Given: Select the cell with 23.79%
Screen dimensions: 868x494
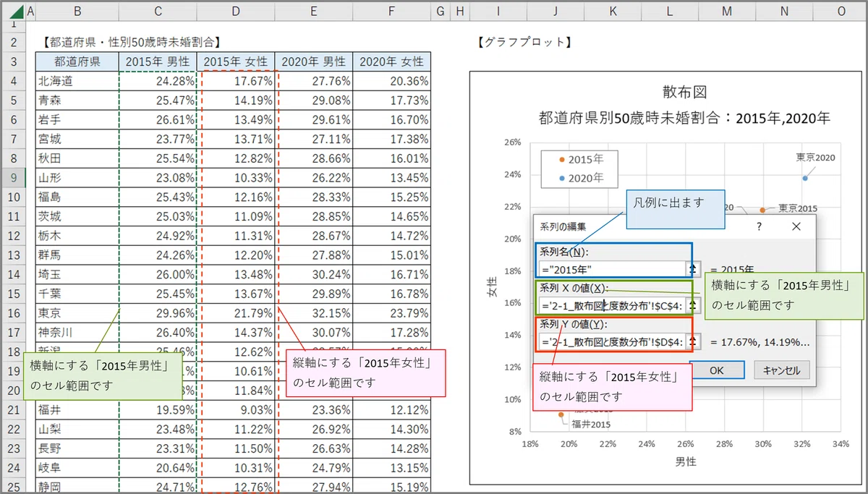Looking at the screenshot, I should click(391, 312).
